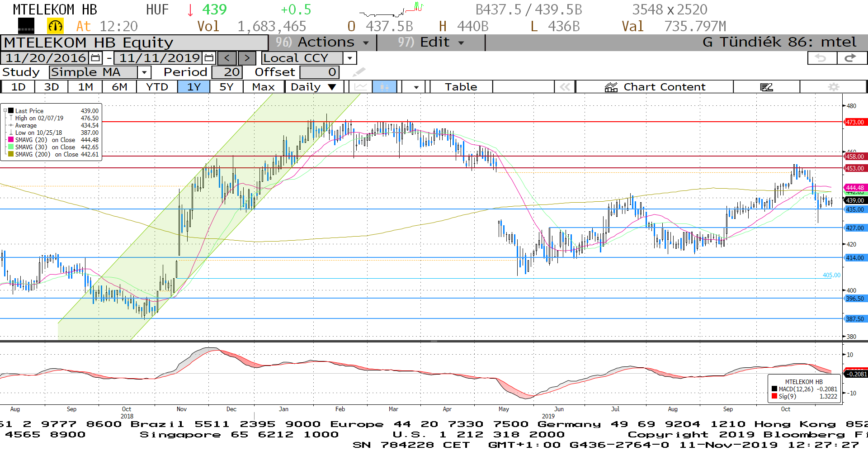Open the Chart Content panel
The height and width of the screenshot is (470, 868).
coord(655,87)
